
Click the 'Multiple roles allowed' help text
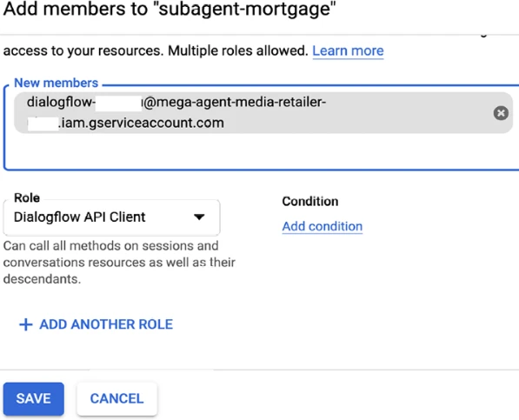[x=238, y=51]
